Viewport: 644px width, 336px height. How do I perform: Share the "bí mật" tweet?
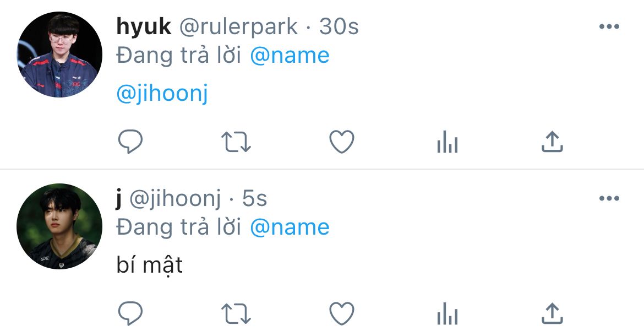[553, 313]
